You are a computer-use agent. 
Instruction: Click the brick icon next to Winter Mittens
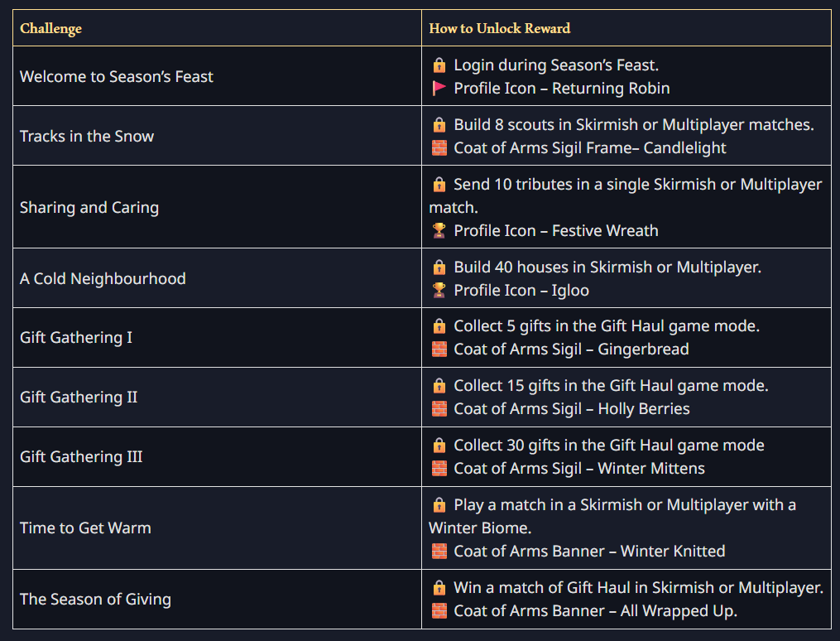tap(439, 469)
